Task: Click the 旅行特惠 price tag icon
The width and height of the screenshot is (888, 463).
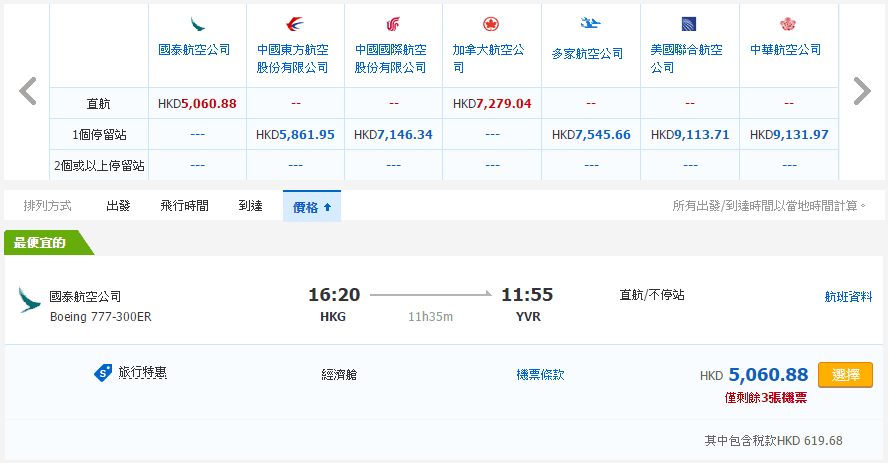Action: coord(102,373)
